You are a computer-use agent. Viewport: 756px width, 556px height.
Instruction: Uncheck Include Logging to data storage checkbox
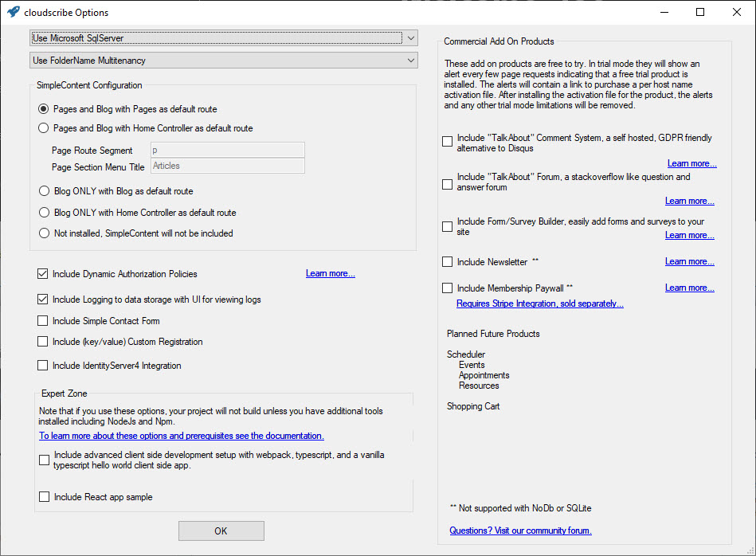[42, 300]
